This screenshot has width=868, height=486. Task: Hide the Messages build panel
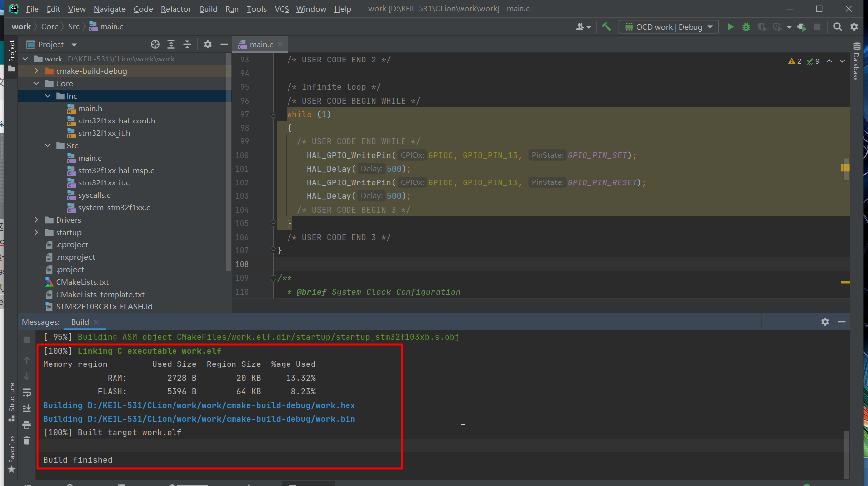(x=842, y=322)
